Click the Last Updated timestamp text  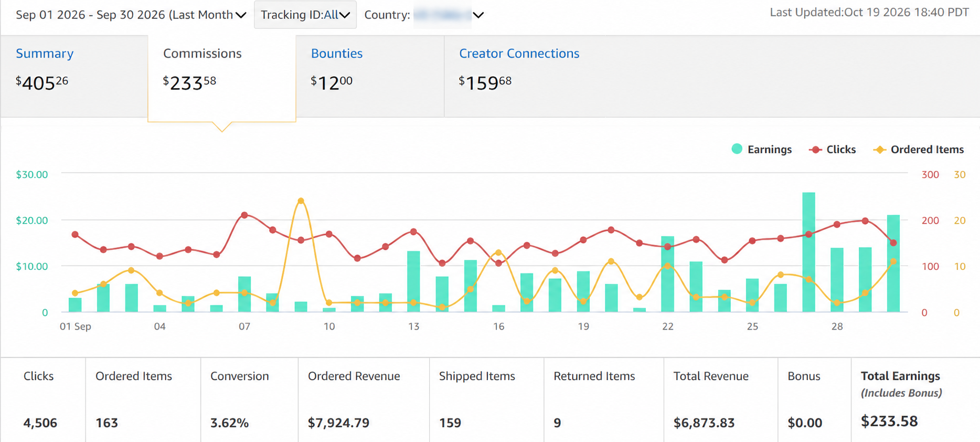click(x=869, y=13)
